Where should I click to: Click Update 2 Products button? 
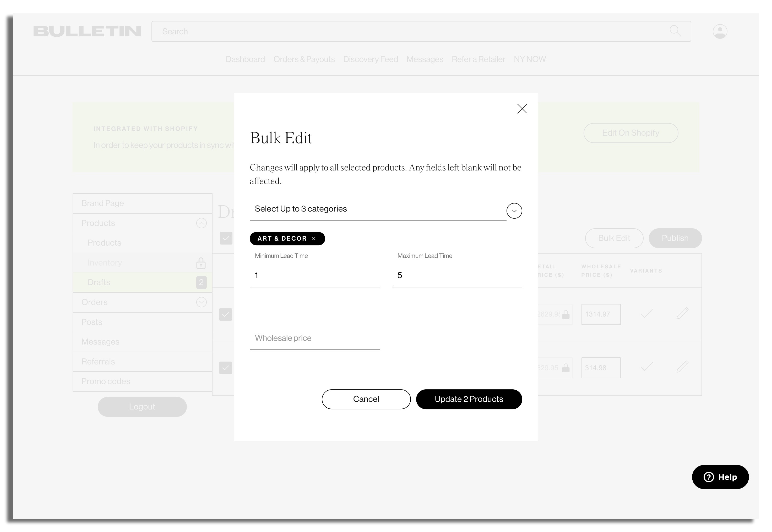pos(469,399)
